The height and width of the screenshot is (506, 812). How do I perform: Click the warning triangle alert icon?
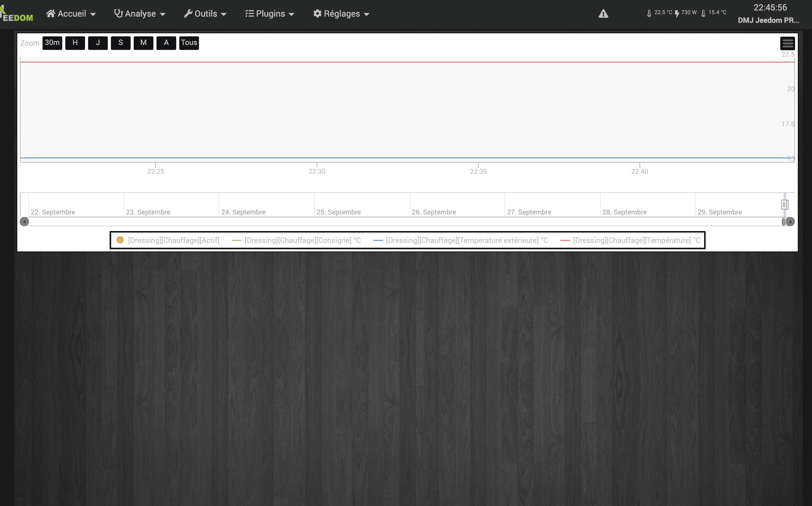tap(603, 13)
